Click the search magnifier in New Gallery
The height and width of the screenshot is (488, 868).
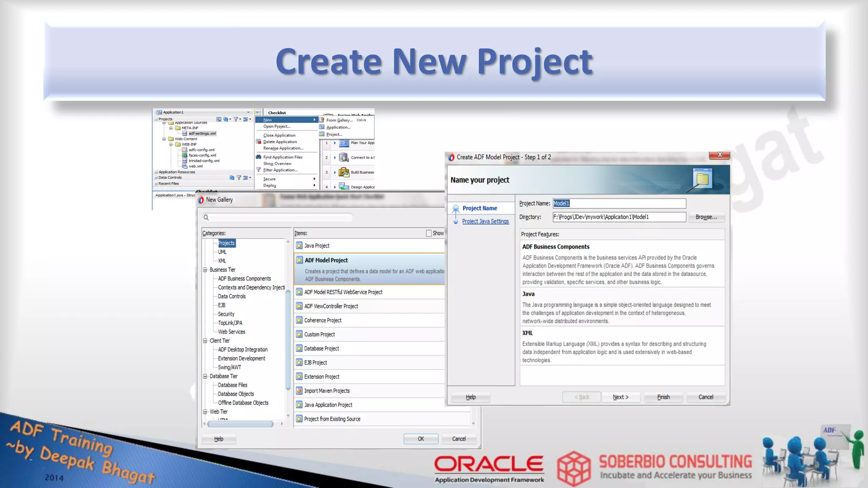pos(206,217)
